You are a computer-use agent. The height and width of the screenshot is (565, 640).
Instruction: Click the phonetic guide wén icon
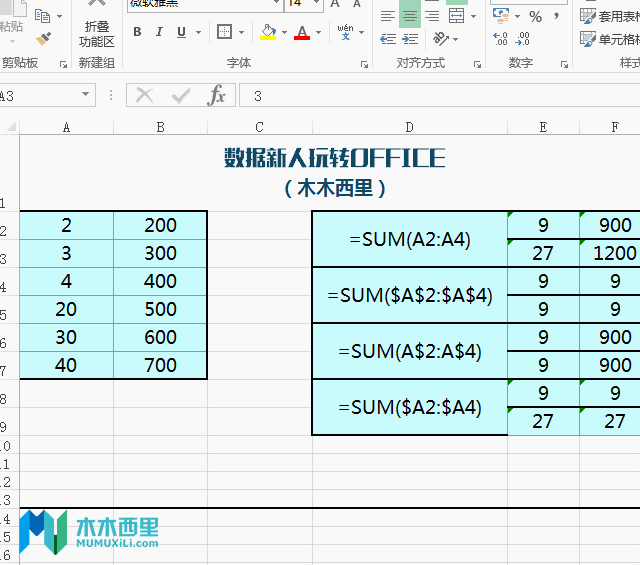[x=345, y=32]
